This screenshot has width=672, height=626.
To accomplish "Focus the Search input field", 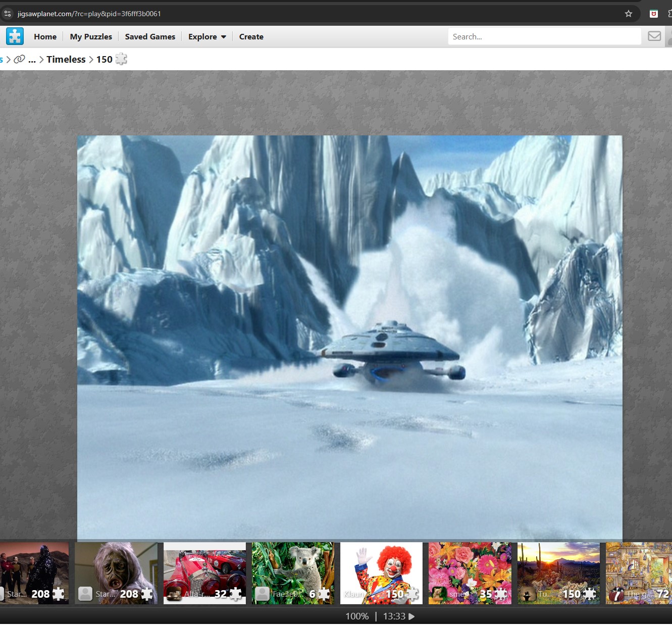I will (x=544, y=36).
